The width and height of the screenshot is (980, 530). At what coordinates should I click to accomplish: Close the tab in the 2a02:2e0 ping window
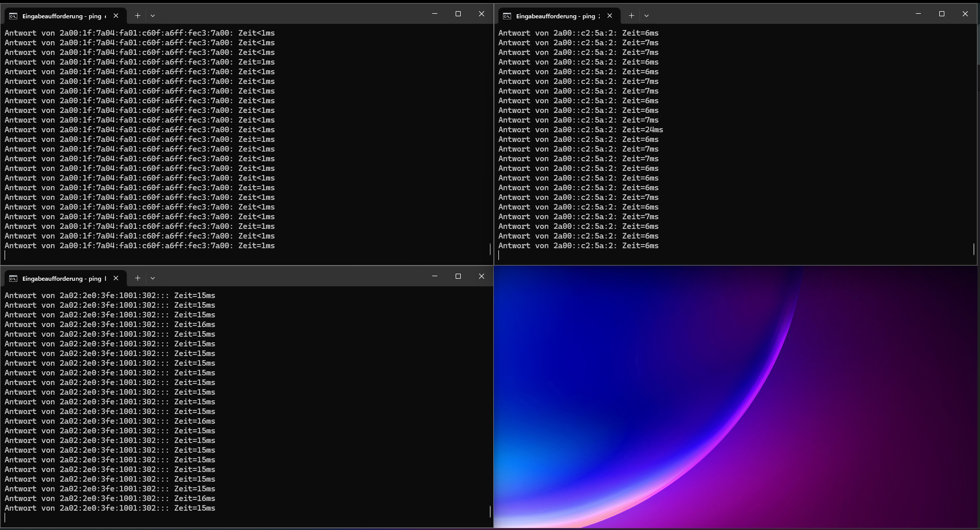[116, 278]
